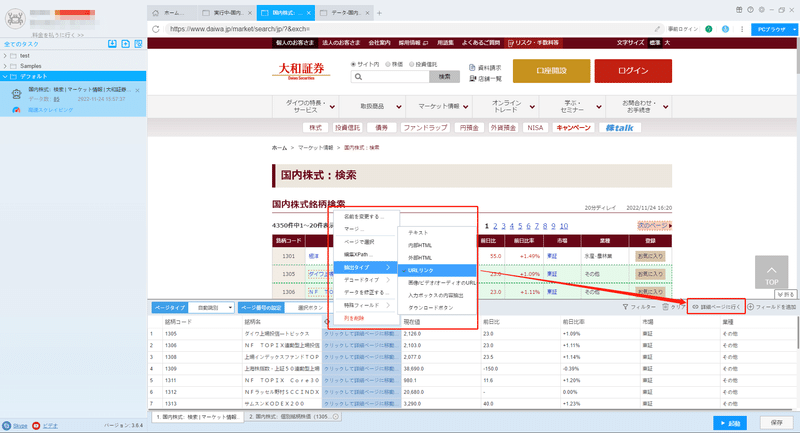Open the PCブラウザ dropdown arrow
Image resolution: width=800 pixels, height=433 pixels.
coord(794,30)
